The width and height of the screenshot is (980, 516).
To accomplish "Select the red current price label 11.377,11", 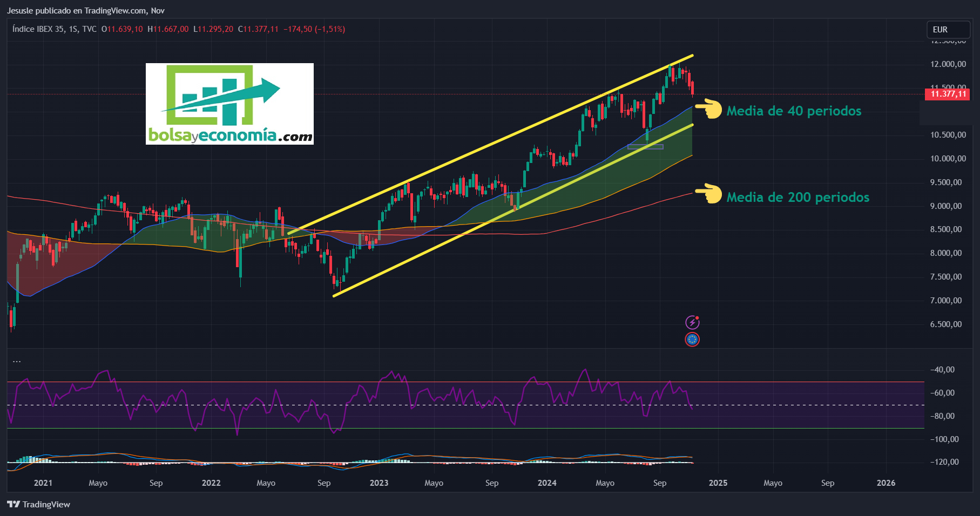I will pos(948,94).
